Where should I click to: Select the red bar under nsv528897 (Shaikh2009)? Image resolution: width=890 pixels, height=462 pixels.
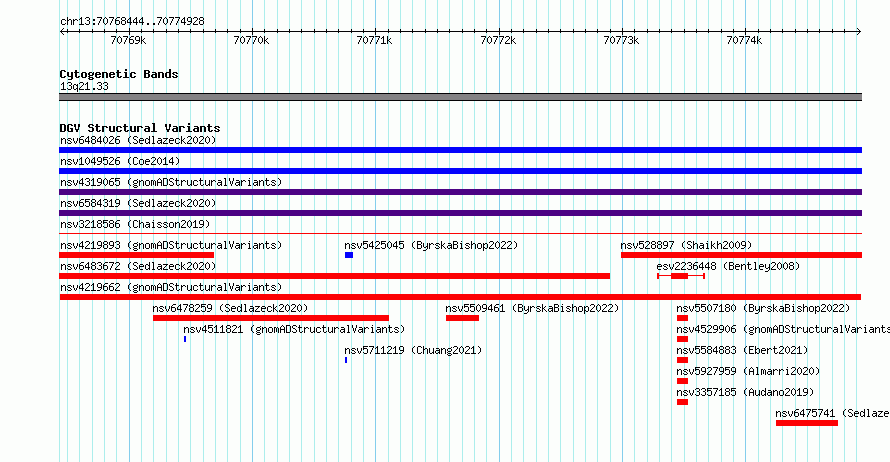pyautogui.click(x=741, y=255)
